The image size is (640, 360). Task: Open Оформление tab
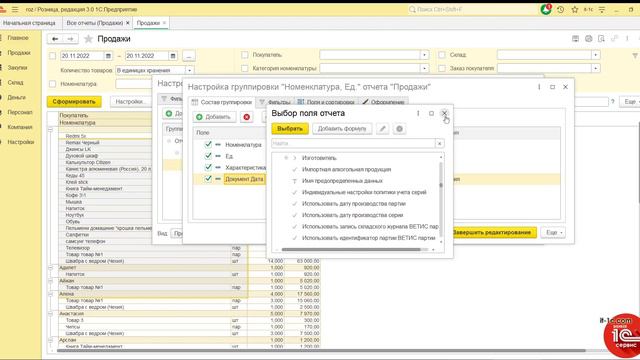coord(383,102)
